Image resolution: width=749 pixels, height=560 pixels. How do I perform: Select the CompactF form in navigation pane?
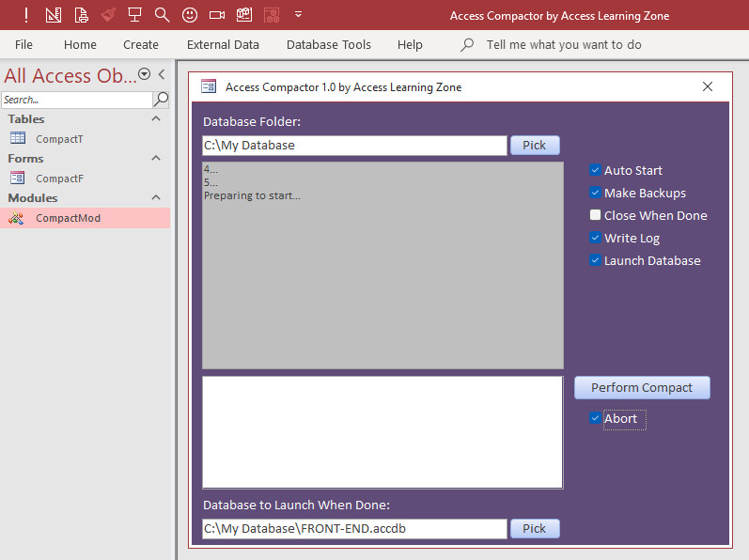59,179
